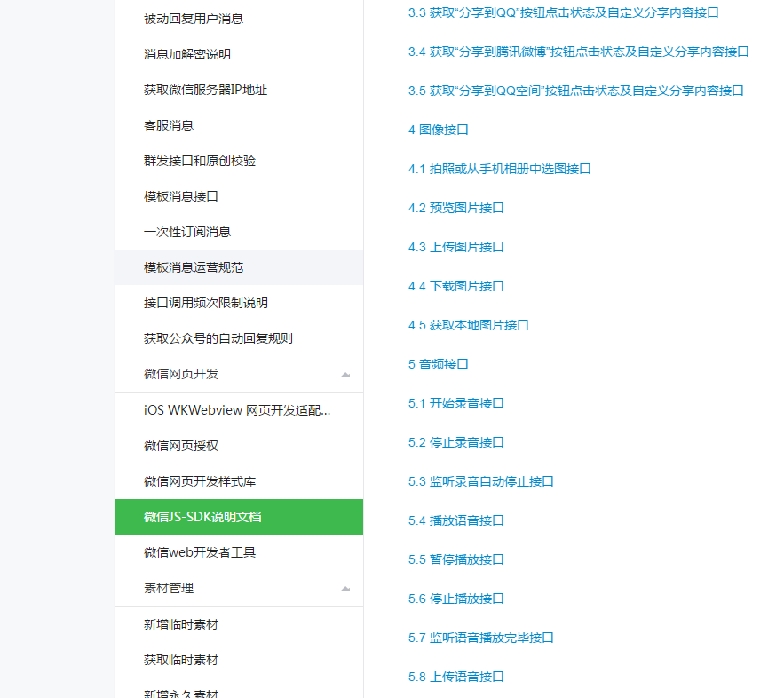Viewport: 784px width, 698px height.
Task: Select 模板消息运营规范 menu item
Action: [239, 267]
